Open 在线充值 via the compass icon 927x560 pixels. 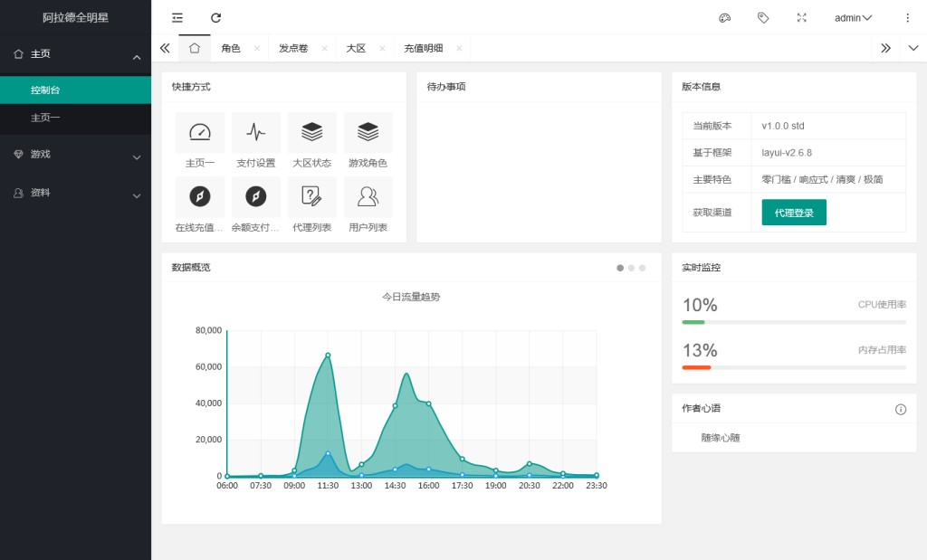(199, 196)
